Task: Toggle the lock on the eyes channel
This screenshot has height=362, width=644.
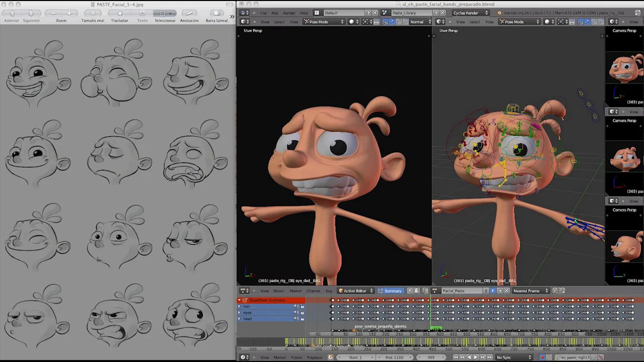Action: 302,313
